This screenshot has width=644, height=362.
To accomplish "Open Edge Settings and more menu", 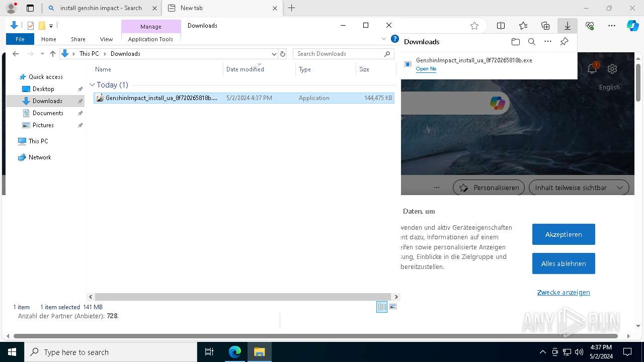I will click(x=612, y=26).
